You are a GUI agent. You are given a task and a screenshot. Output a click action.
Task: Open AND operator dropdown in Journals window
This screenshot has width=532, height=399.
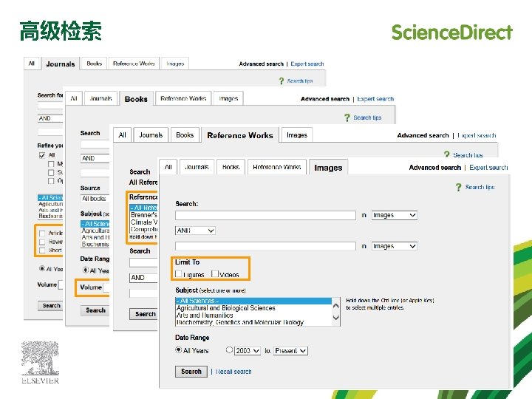[50, 118]
